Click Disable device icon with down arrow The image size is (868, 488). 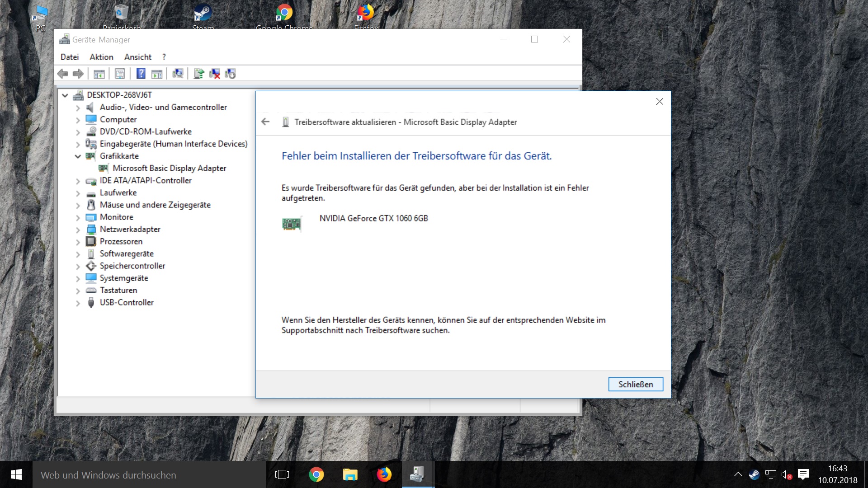click(231, 74)
